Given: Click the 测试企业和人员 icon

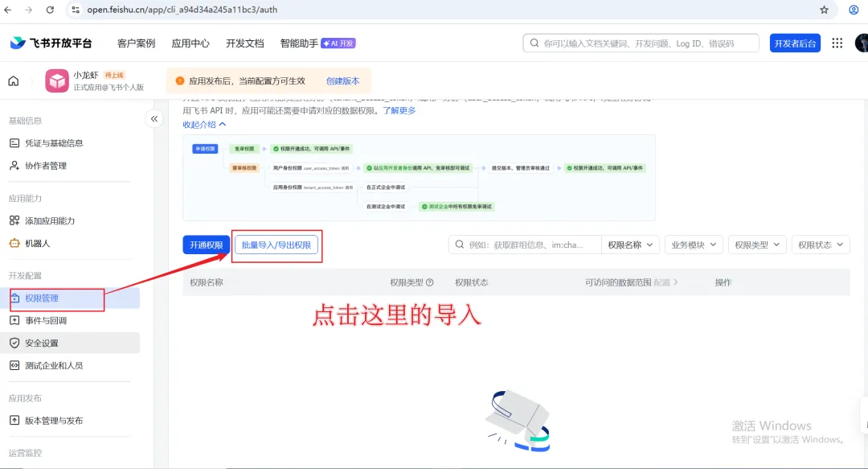Looking at the screenshot, I should click(x=14, y=365).
